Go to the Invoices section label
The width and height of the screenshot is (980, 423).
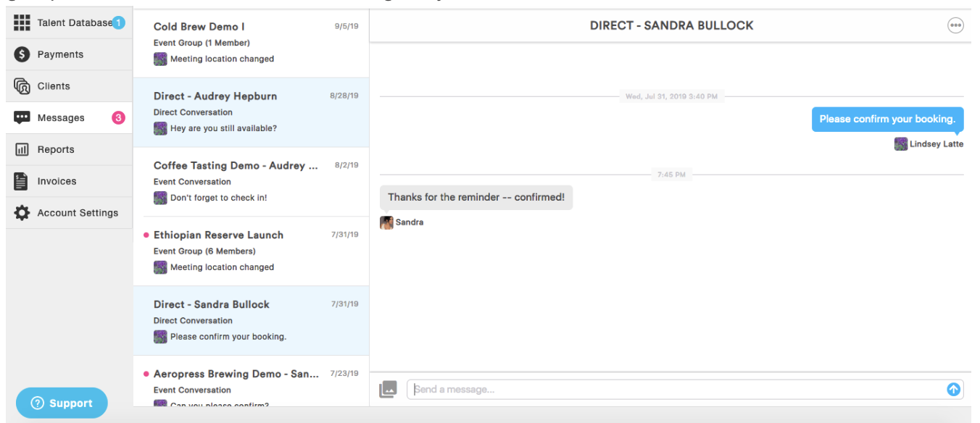click(x=57, y=182)
